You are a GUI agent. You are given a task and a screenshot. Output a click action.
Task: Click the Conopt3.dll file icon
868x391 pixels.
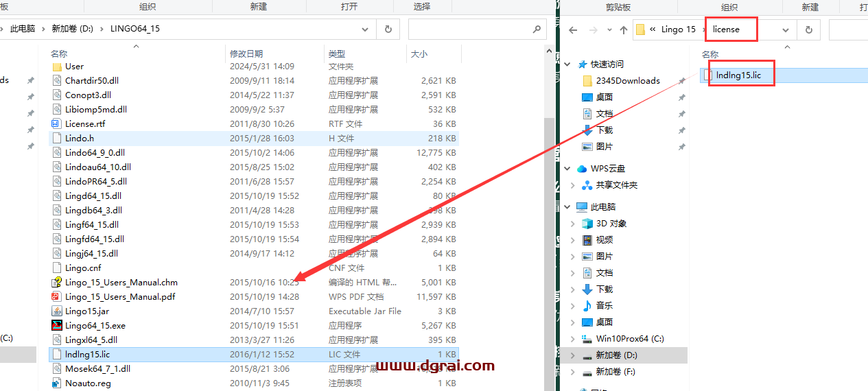(x=57, y=95)
